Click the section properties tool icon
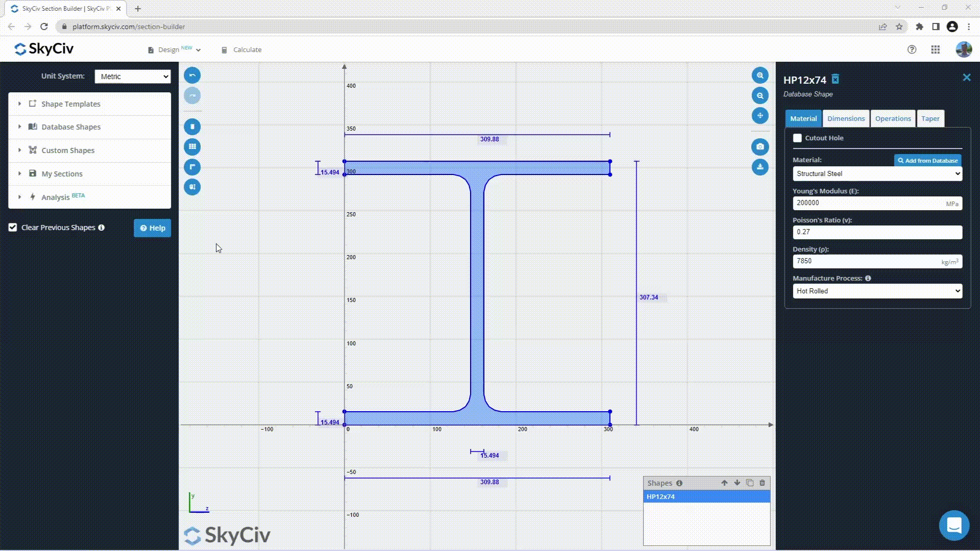This screenshot has width=980, height=551. (x=192, y=187)
